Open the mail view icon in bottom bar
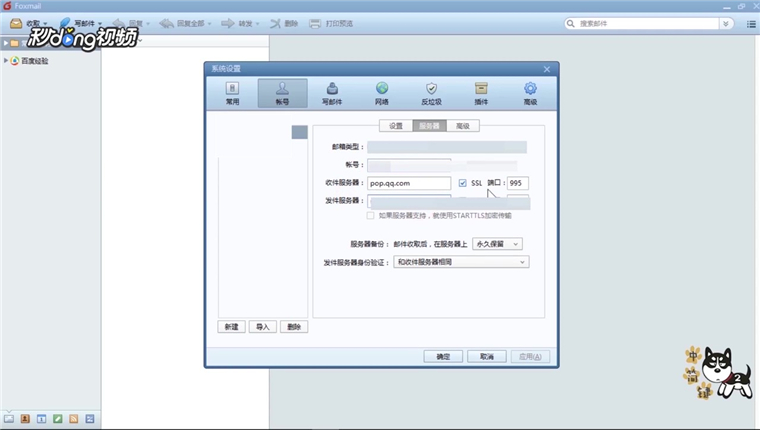Image resolution: width=760 pixels, height=430 pixels. (9, 419)
